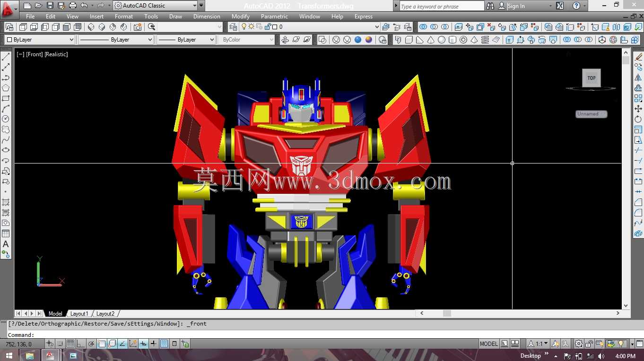Toggle Polar Tracking in status bar
Screen dimensions: 644x361
pos(91,344)
